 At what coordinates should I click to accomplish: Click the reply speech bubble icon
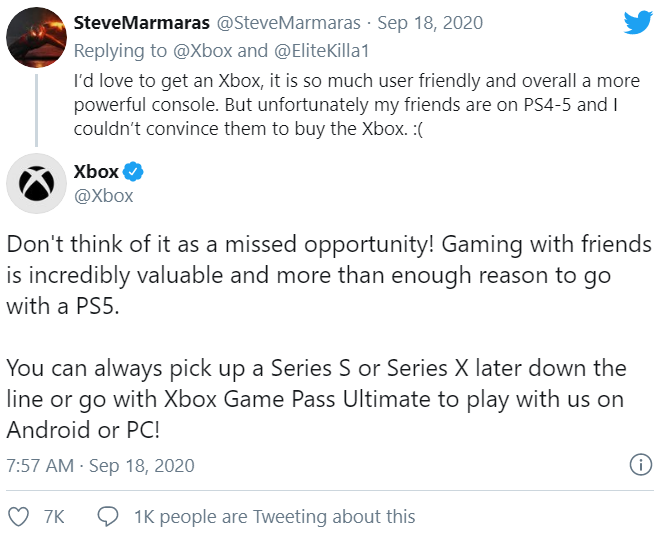108,516
